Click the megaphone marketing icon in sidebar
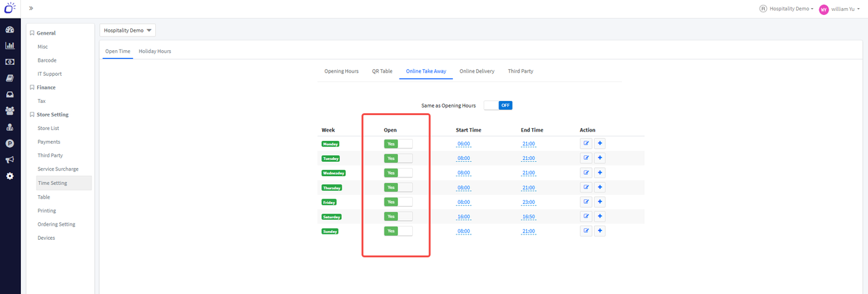The image size is (868, 294). click(10, 160)
